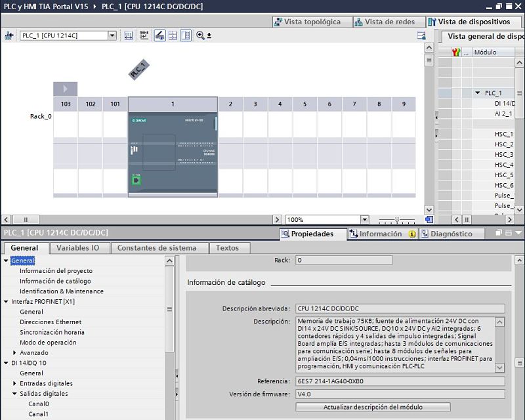Collapse Interfaz PROFINET [X1] tree node
525x420 pixels.
coord(6,301)
